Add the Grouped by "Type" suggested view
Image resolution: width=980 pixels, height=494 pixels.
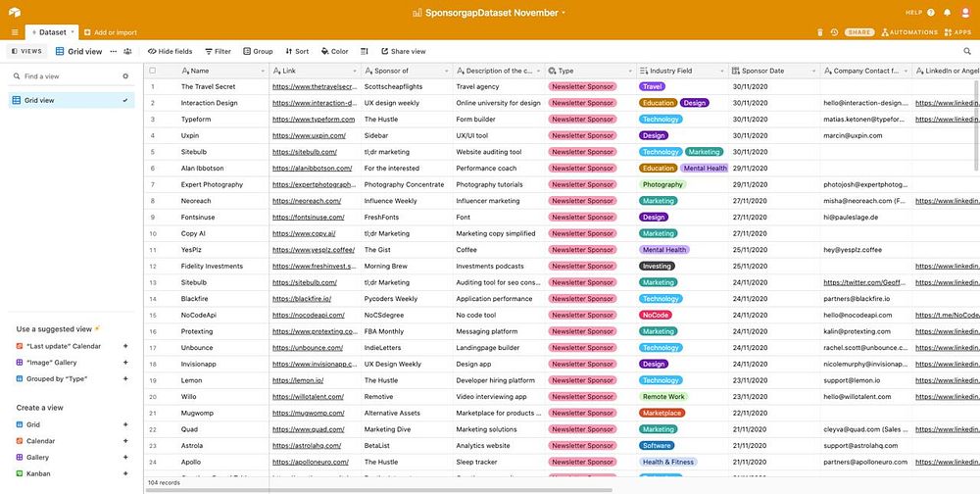click(125, 378)
